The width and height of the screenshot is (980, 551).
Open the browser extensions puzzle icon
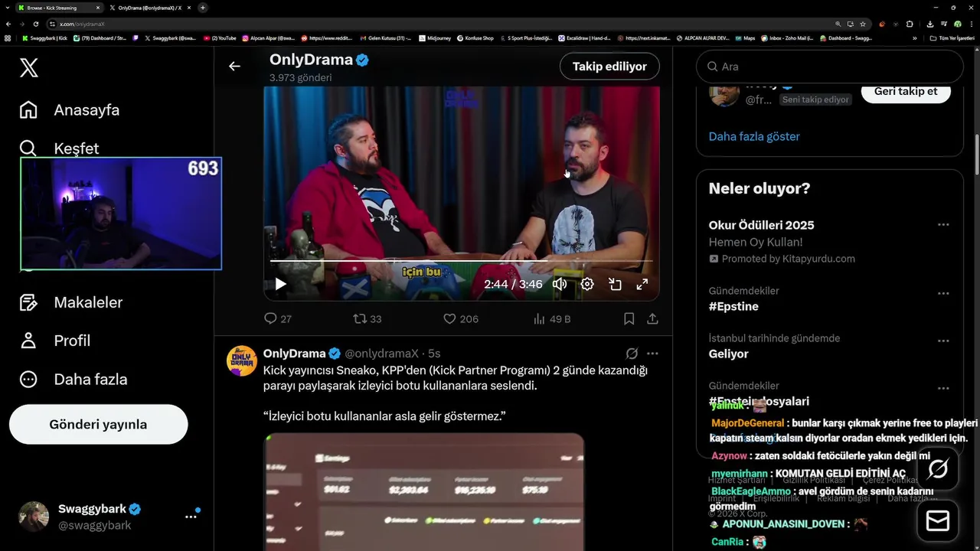909,24
